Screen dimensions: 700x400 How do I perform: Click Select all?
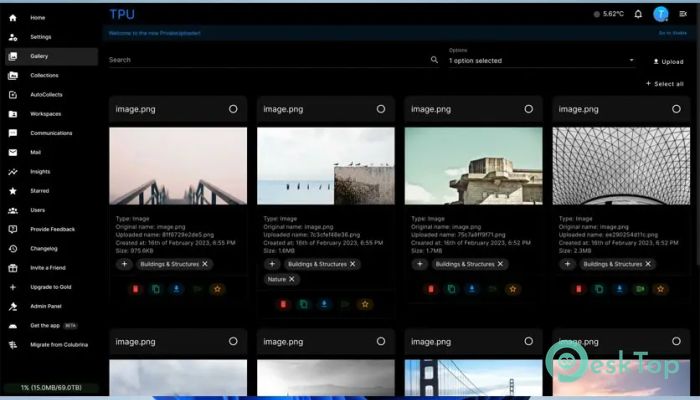664,83
